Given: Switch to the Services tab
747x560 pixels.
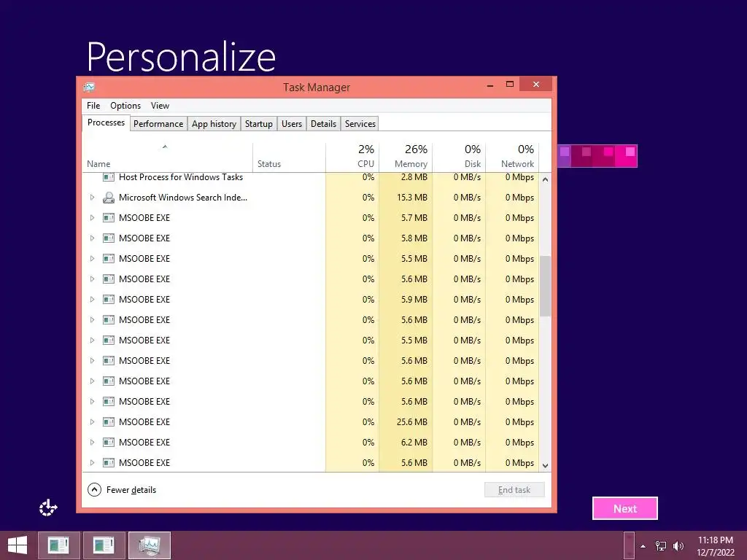Looking at the screenshot, I should (x=360, y=124).
